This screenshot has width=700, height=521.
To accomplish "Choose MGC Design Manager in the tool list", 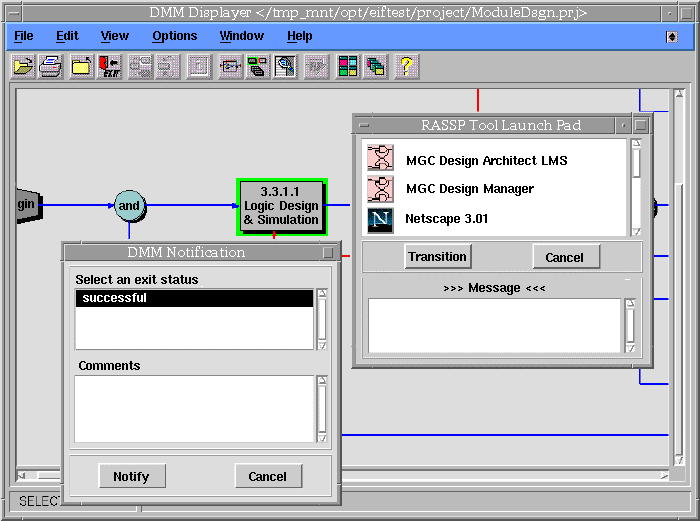I will click(469, 189).
